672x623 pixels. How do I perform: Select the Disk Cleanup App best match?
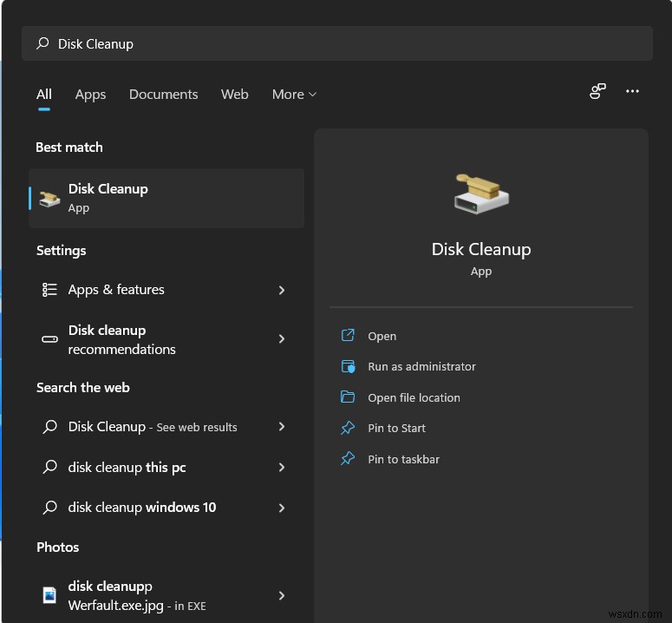coord(166,198)
